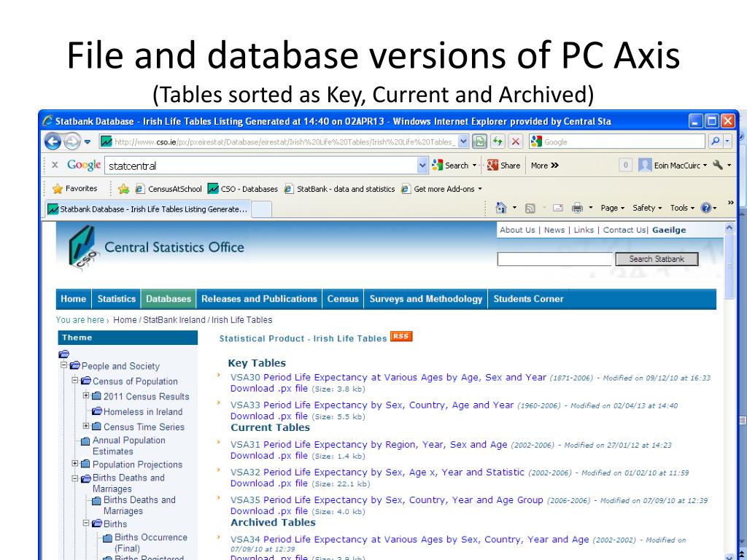Open the Tools menu
Screen dimensions: 747x560
682,208
